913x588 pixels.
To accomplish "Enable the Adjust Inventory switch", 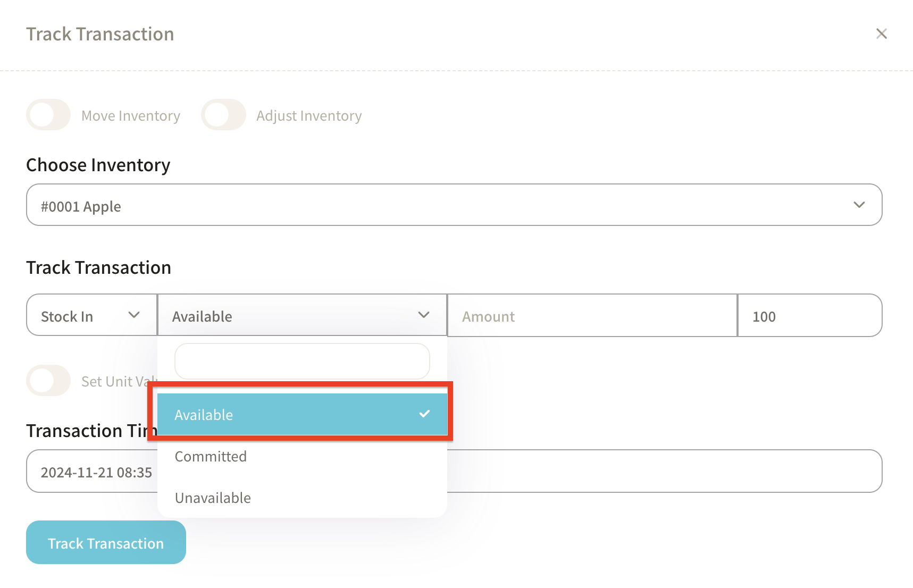I will (x=223, y=115).
